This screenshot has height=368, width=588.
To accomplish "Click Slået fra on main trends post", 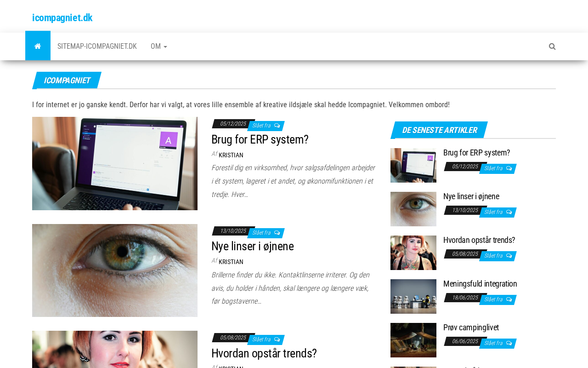I will point(261,339).
